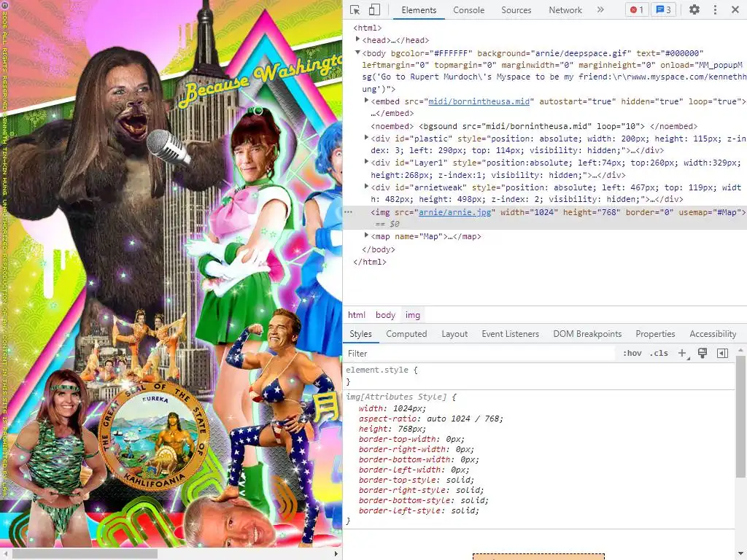747x560 pixels.
Task: Toggle the :hov element state button
Action: pos(632,354)
